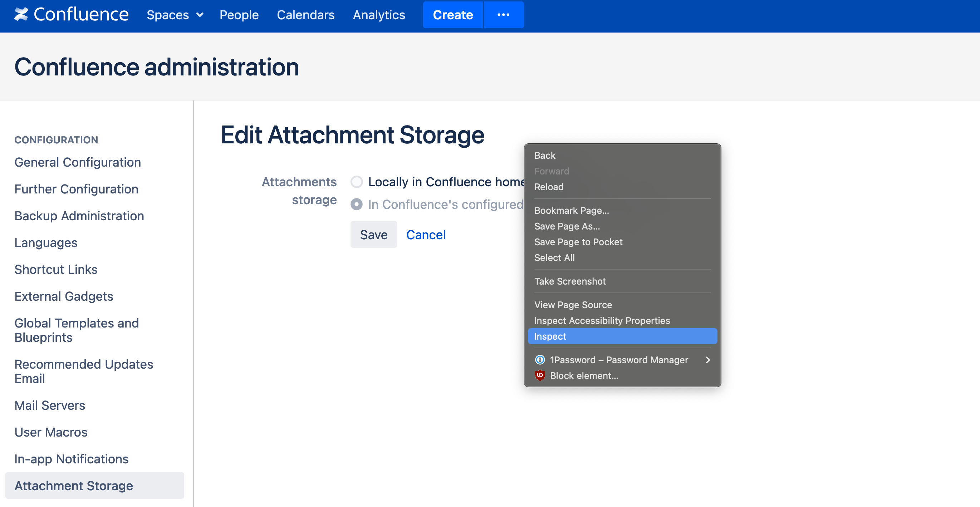The image size is (980, 507).
Task: Click the blue Create button
Action: (453, 15)
